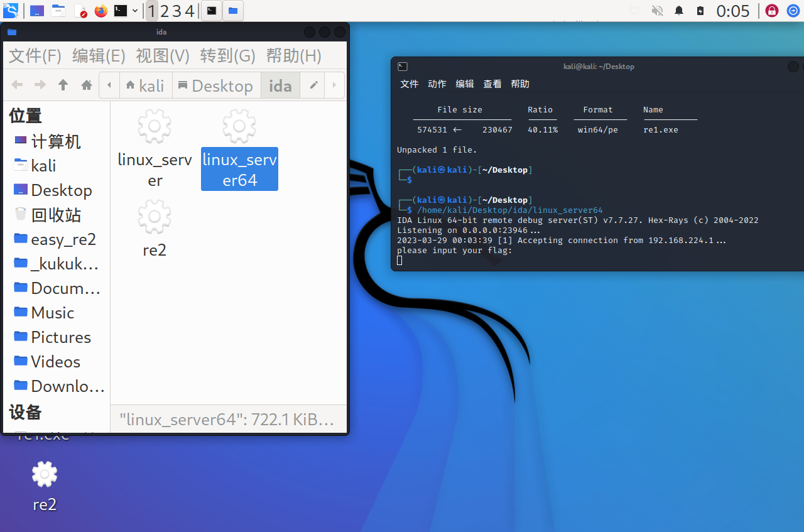Go back with the left arrow toolbar button
This screenshot has width=804, height=532.
tap(17, 85)
